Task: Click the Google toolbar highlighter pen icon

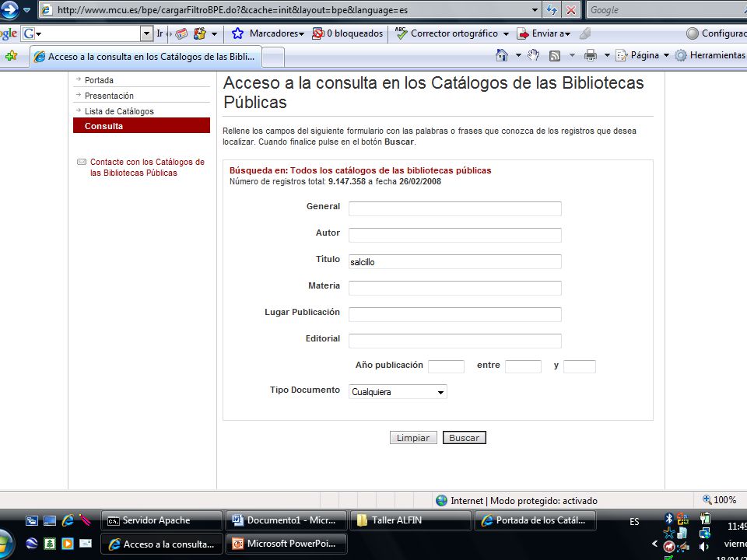Action: coord(585,33)
